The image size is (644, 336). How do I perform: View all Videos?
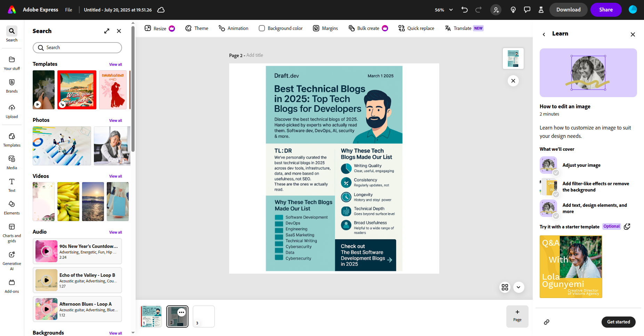click(x=115, y=176)
